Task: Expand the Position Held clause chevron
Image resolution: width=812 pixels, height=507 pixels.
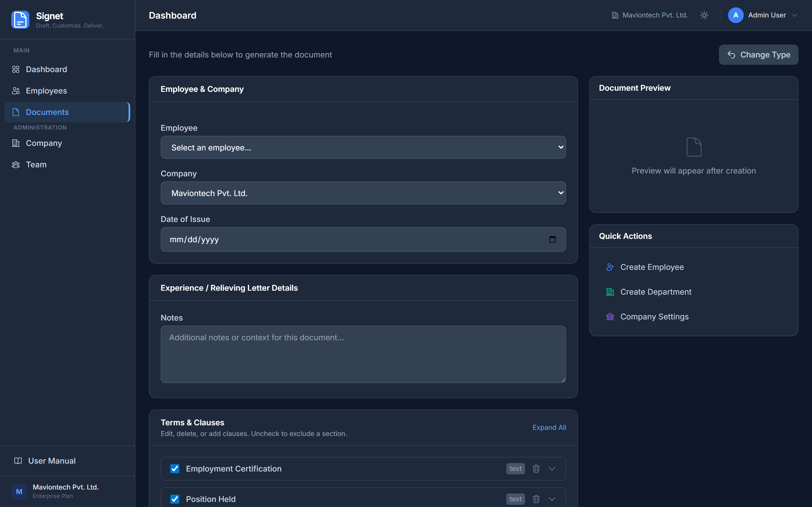Action: coord(552,499)
